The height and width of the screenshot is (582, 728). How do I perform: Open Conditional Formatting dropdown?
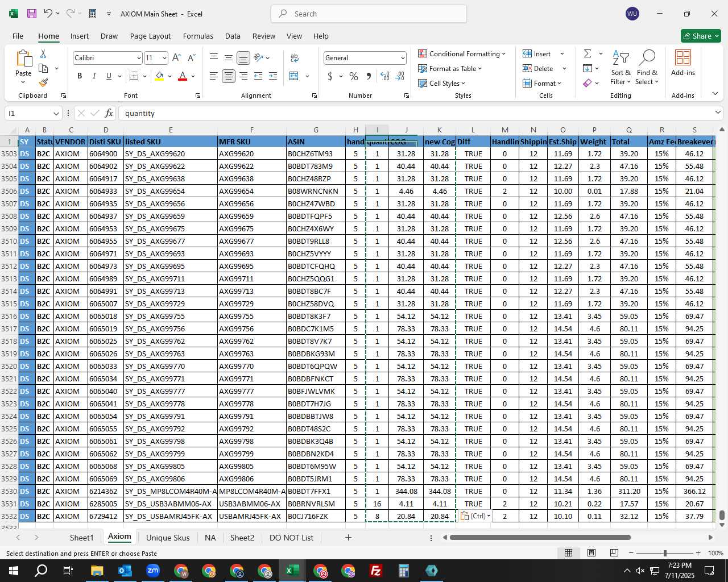[x=462, y=53]
